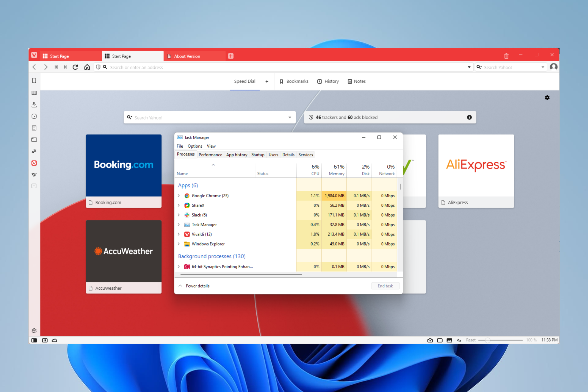The image size is (588, 392).
Task: Show tracker blocking info details
Action: coord(469,117)
